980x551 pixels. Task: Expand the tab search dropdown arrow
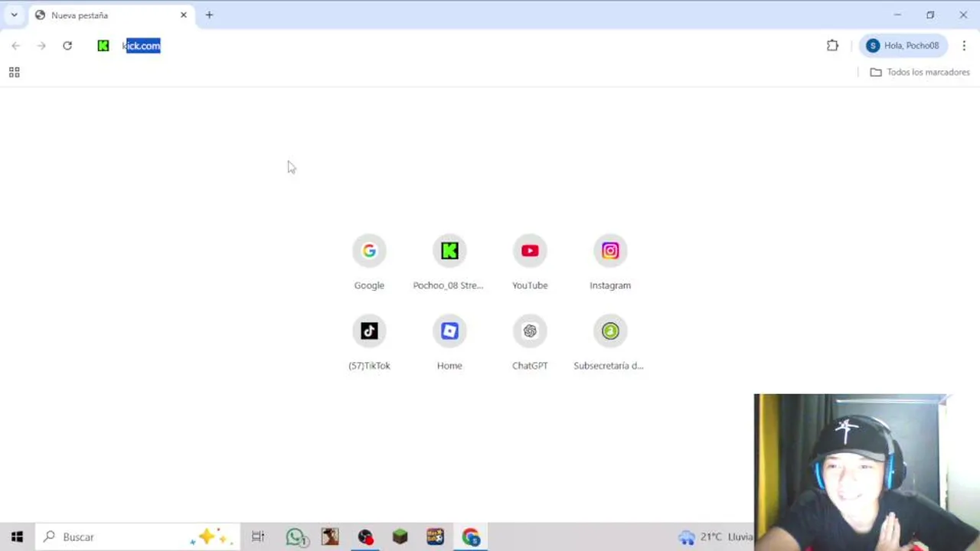coord(14,15)
